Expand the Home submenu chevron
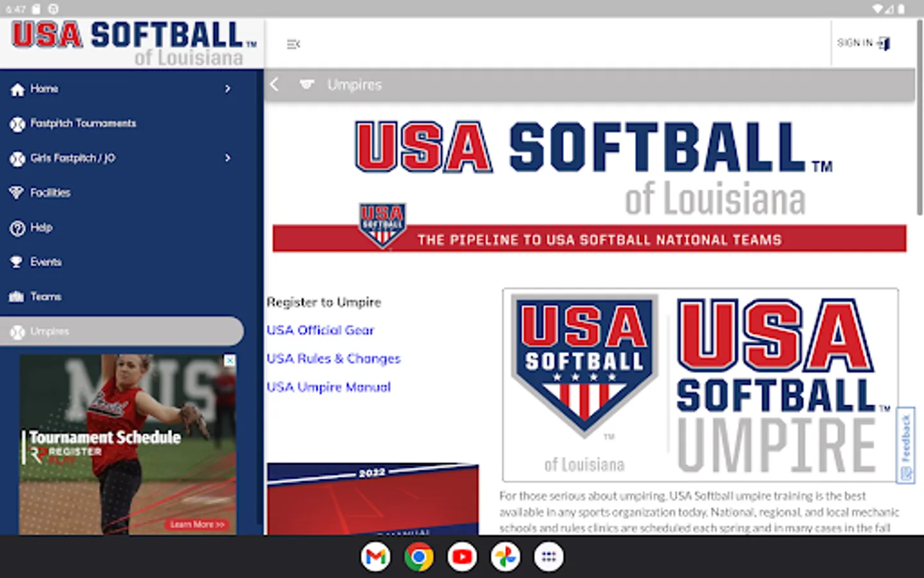Viewport: 924px width, 578px height. (x=228, y=89)
